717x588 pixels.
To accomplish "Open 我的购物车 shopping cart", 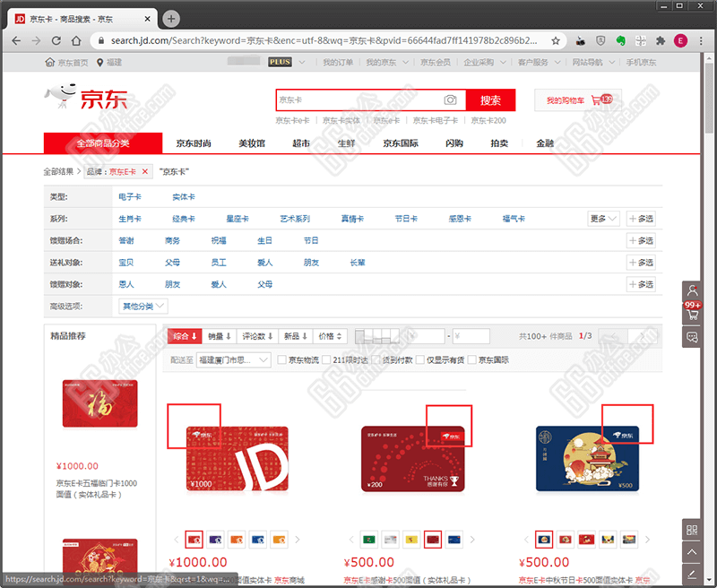I will [578, 100].
